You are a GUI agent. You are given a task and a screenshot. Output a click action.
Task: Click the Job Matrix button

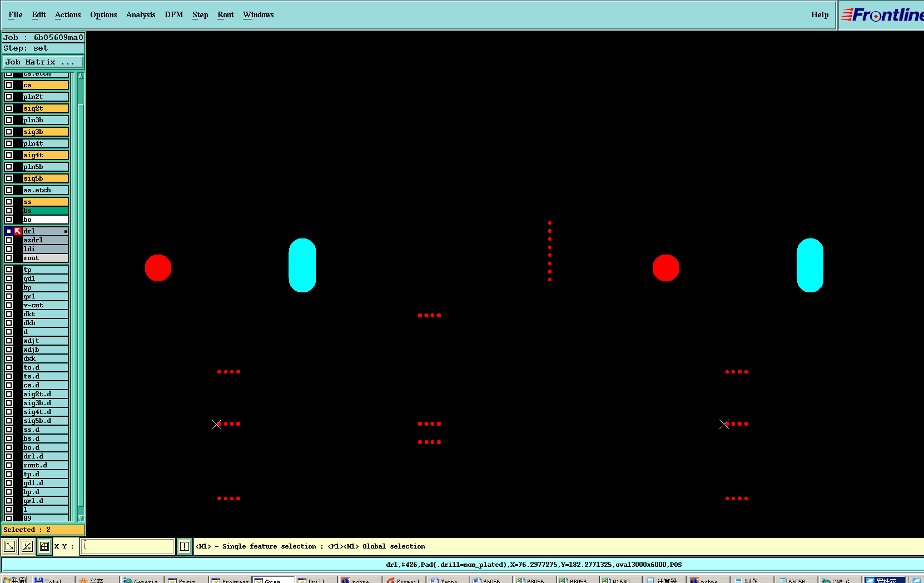[x=43, y=62]
